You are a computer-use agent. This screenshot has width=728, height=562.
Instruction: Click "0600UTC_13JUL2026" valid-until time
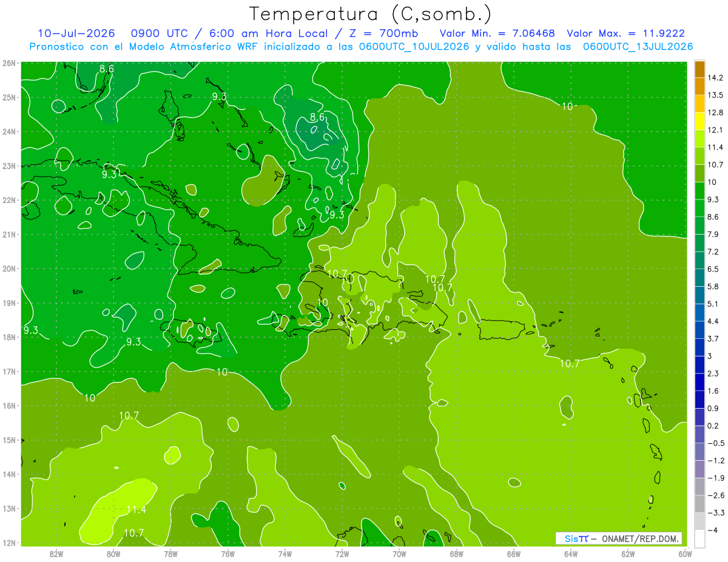point(638,46)
